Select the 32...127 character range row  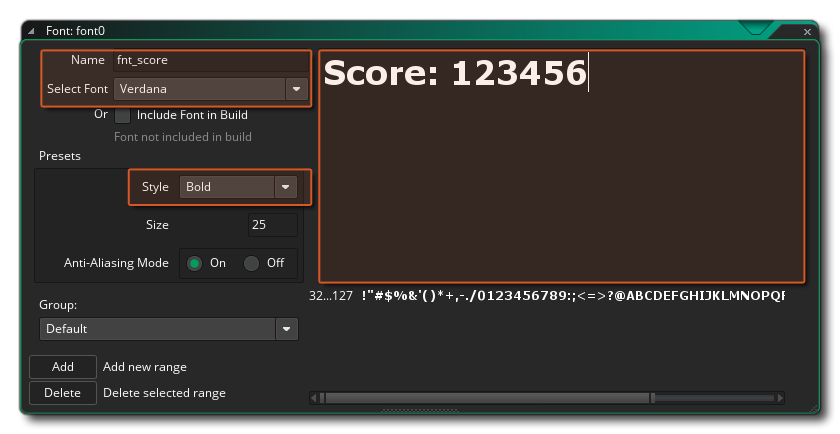tap(546, 296)
